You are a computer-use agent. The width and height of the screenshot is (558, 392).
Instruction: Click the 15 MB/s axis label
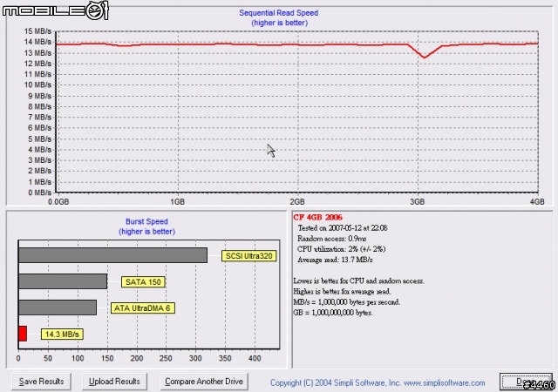pyautogui.click(x=37, y=31)
